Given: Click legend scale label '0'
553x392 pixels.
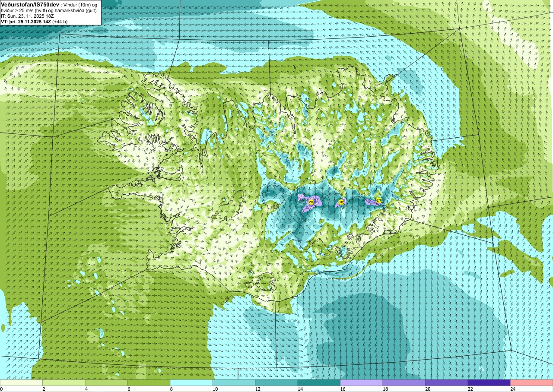Looking at the screenshot, I should [2, 389].
